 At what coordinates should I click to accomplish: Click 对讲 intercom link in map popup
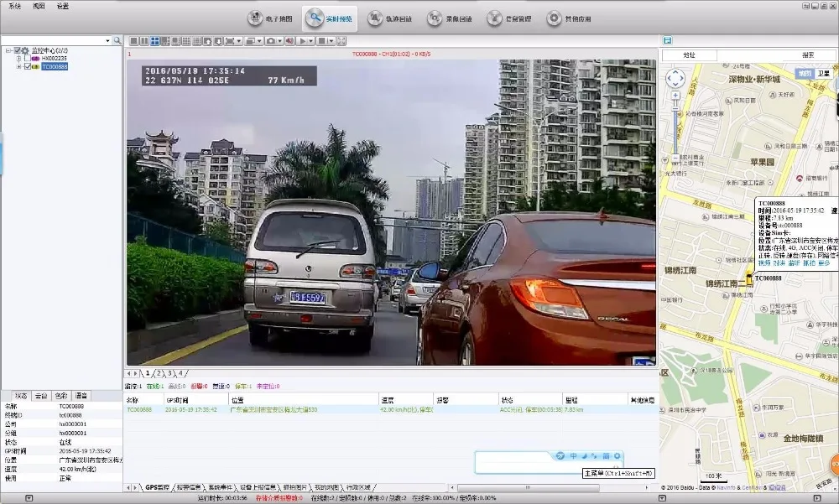(x=779, y=263)
